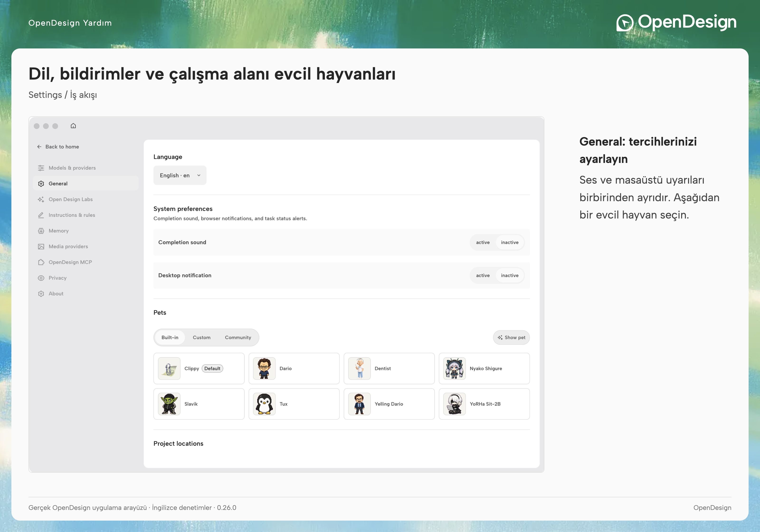760x532 pixels.
Task: Open the English · en language dropdown
Action: coord(180,176)
